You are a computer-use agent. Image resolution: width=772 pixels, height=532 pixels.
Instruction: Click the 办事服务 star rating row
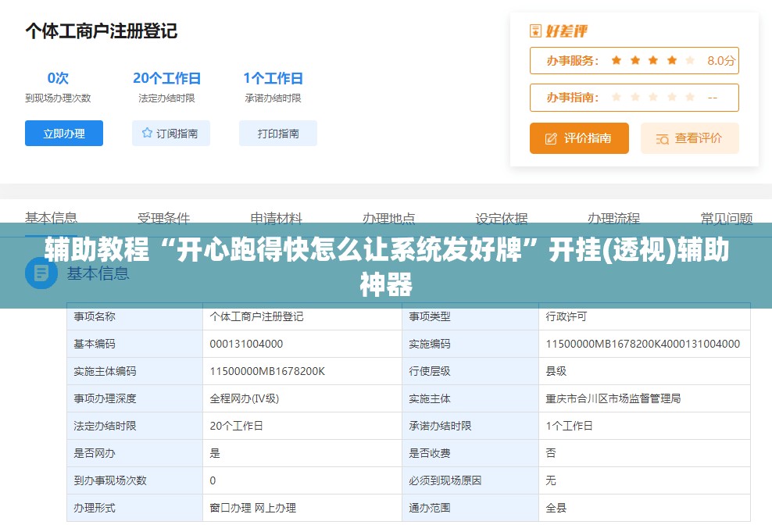tap(634, 60)
